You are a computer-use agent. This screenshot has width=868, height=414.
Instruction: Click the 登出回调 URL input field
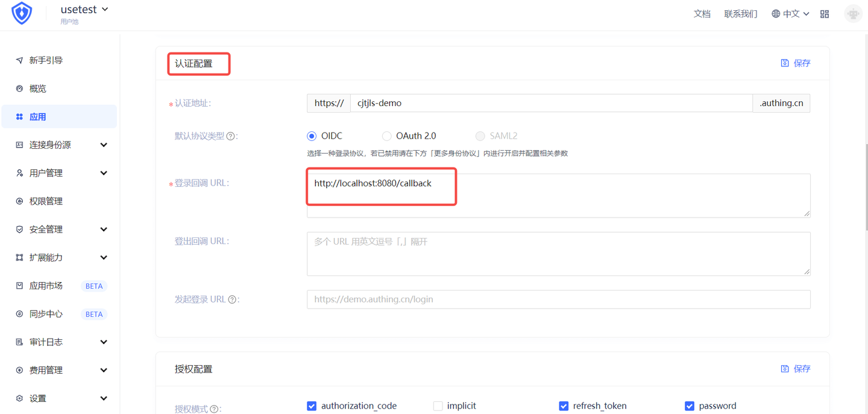tap(558, 253)
